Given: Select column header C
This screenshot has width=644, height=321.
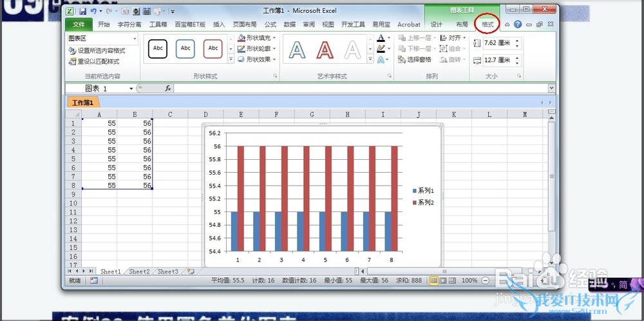Looking at the screenshot, I should coord(170,114).
